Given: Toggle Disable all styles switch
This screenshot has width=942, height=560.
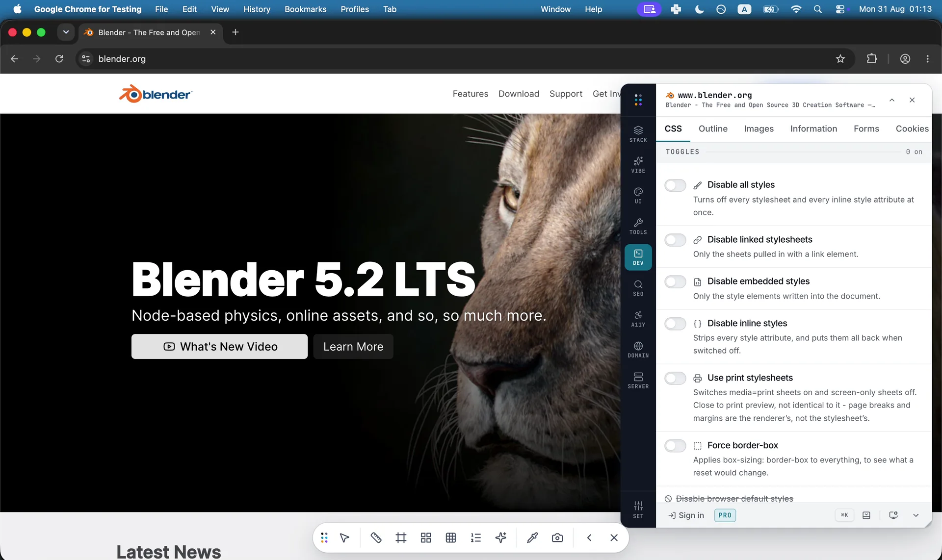Looking at the screenshot, I should pos(675,185).
